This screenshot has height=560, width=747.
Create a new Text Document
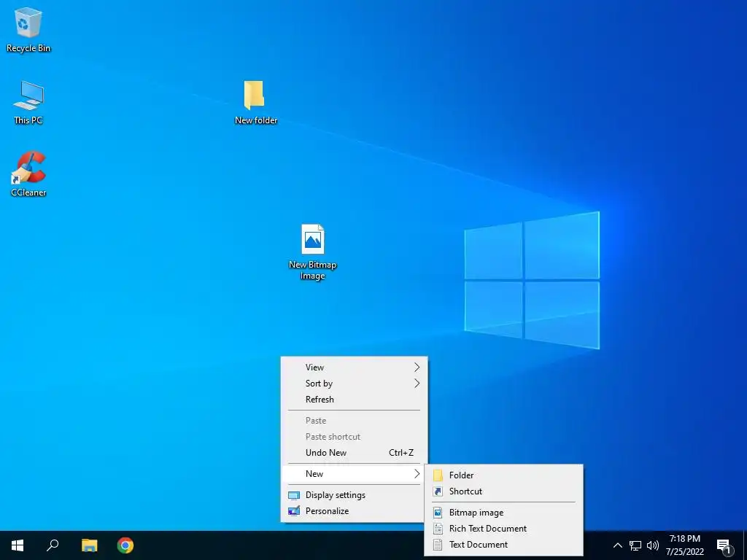[x=503, y=545]
